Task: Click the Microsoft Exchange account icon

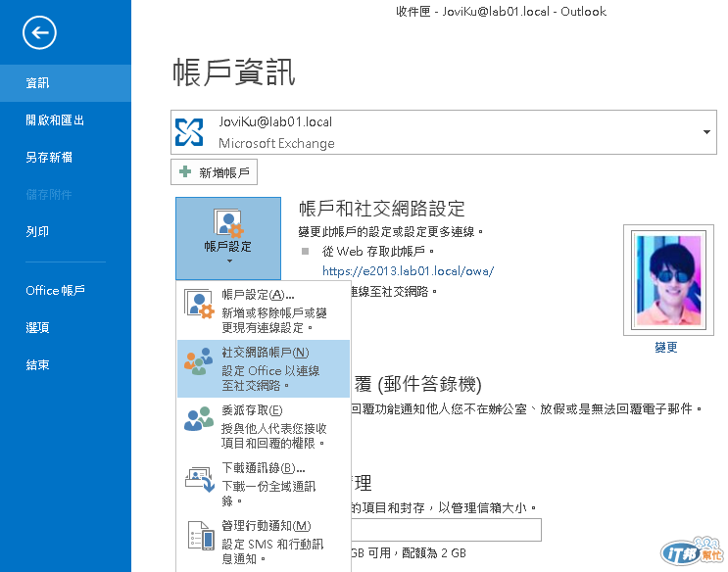Action: pyautogui.click(x=189, y=132)
